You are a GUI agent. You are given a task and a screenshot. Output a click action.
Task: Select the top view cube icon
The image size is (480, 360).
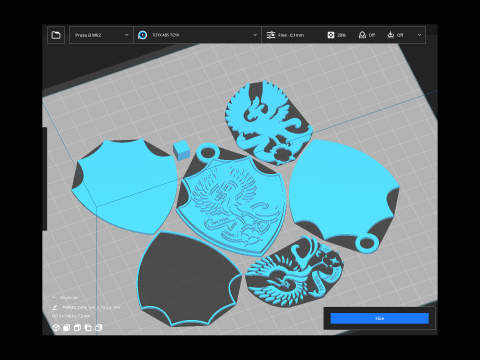(x=77, y=328)
